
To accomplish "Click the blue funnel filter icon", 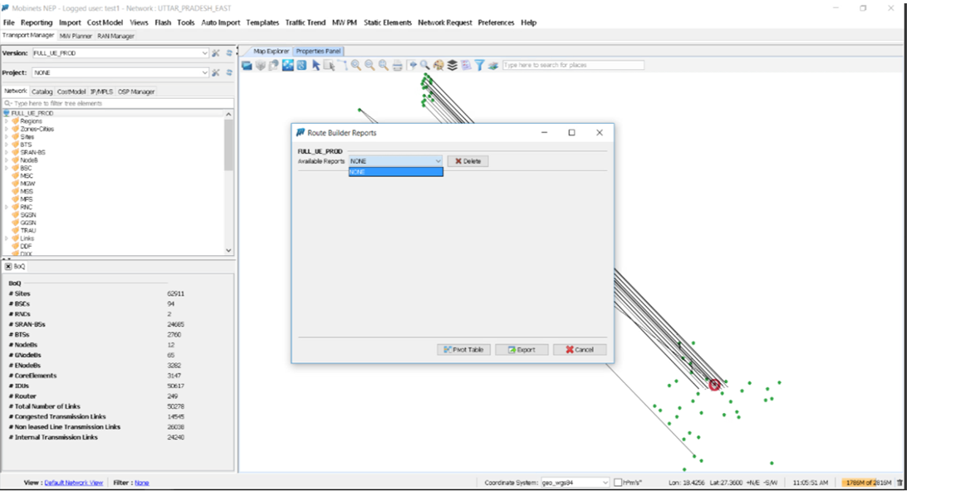I will click(x=479, y=65).
